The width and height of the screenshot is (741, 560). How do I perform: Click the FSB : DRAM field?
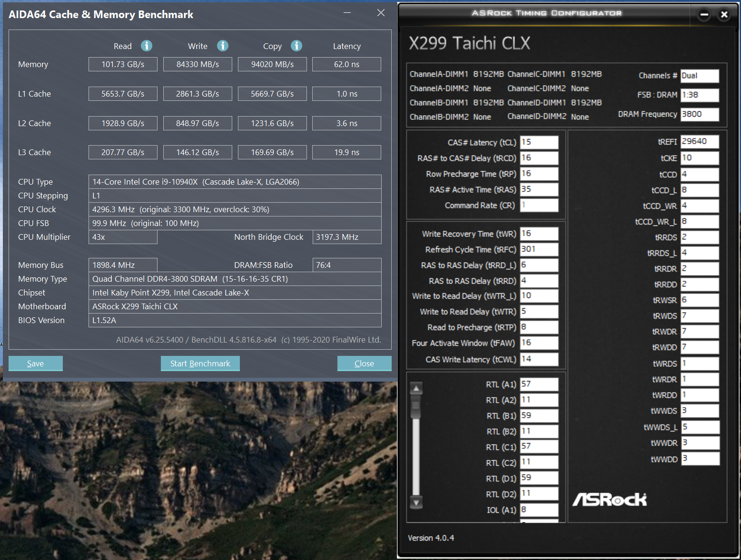click(x=700, y=95)
